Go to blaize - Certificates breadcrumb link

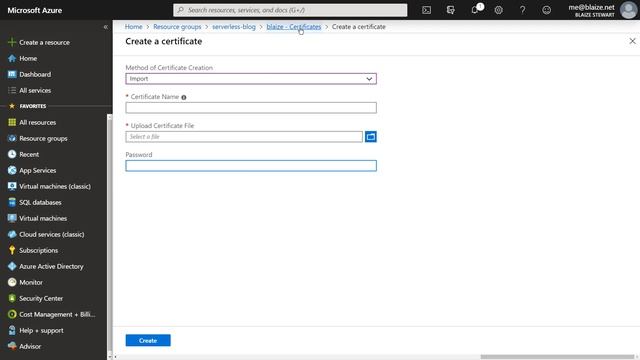294,27
